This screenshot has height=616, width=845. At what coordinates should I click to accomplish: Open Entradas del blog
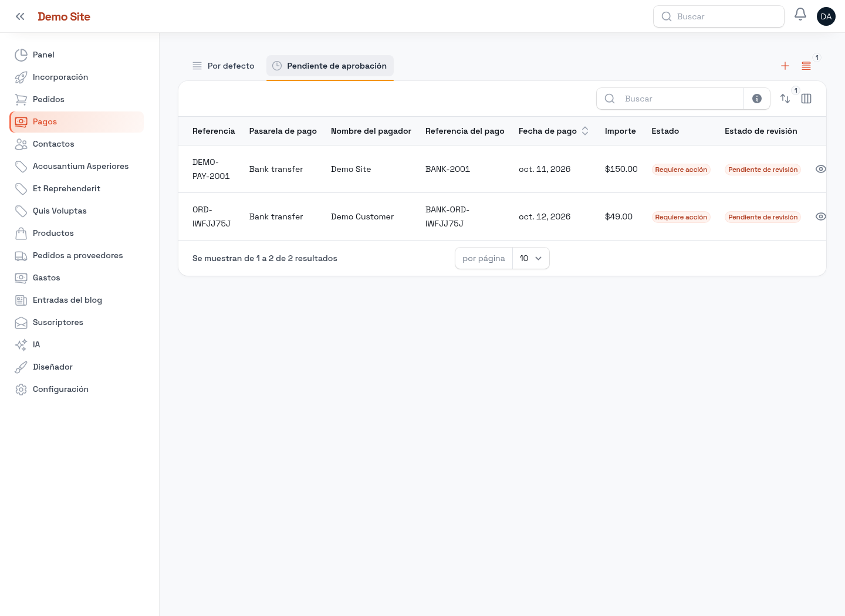coord(77,300)
